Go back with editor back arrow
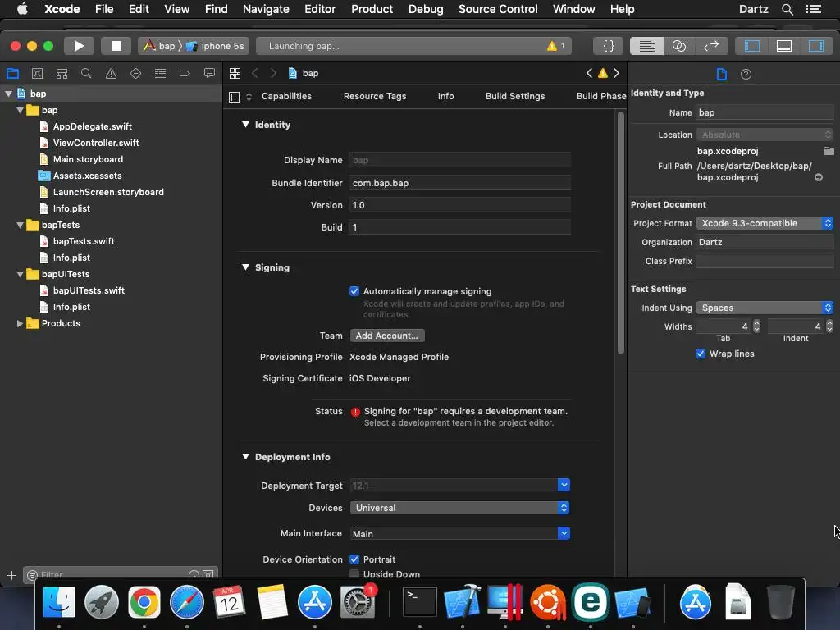The height and width of the screenshot is (630, 840). [x=255, y=73]
